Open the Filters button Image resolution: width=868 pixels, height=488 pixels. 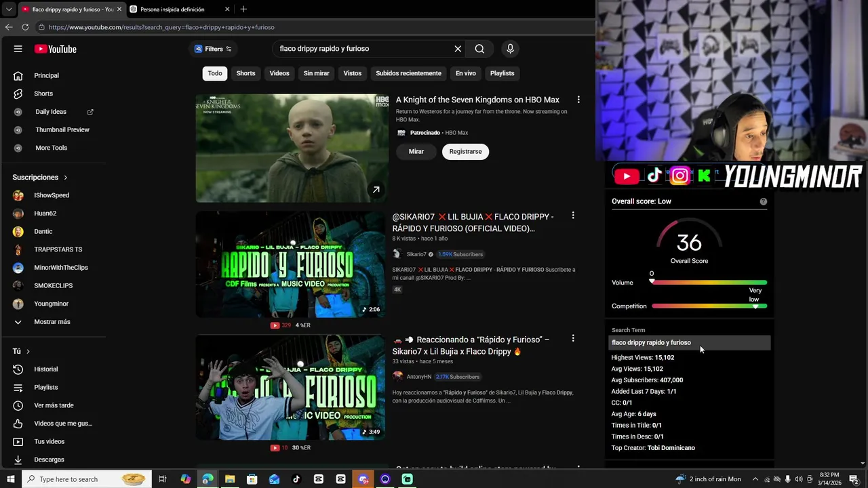(x=213, y=49)
